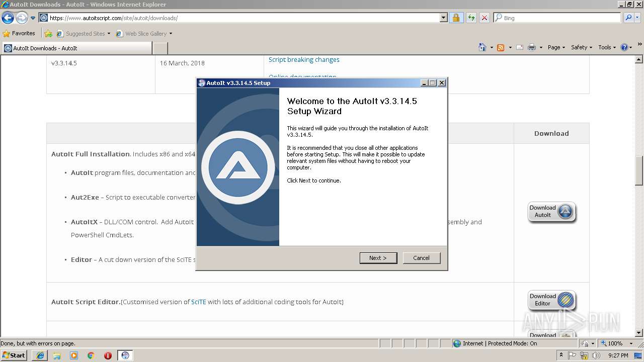
Task: Expand the feeds dropdown arrow
Action: [510, 47]
